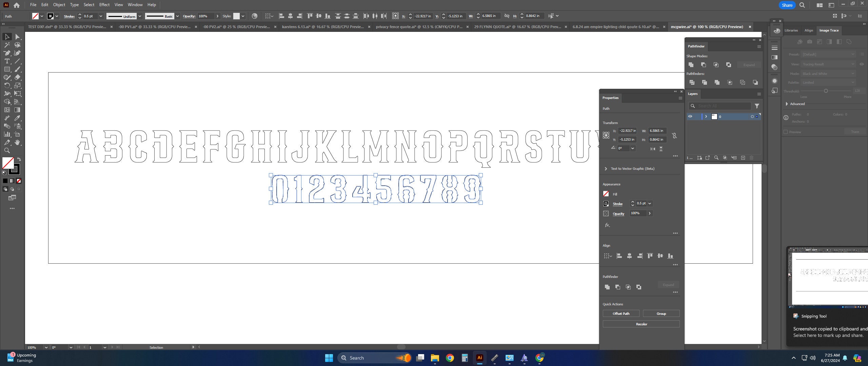
Task: Open the Object menu
Action: (x=59, y=4)
